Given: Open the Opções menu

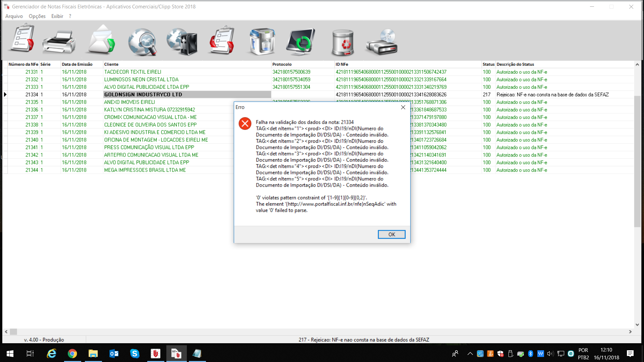Looking at the screenshot, I should coord(37,16).
